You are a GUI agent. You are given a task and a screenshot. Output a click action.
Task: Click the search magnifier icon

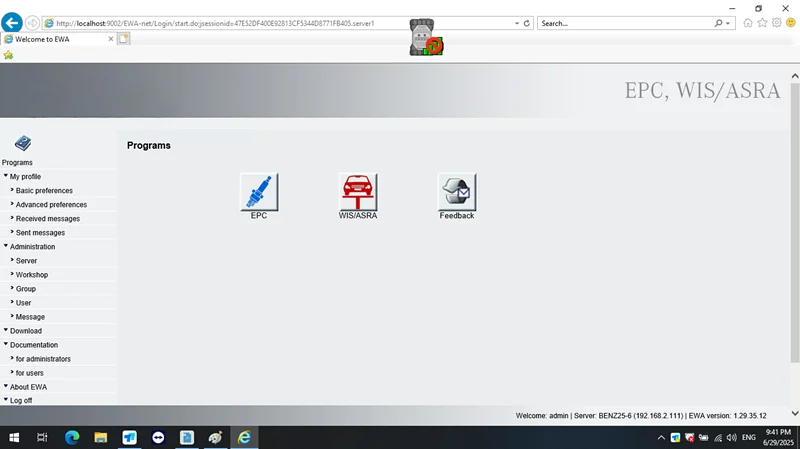pos(718,23)
